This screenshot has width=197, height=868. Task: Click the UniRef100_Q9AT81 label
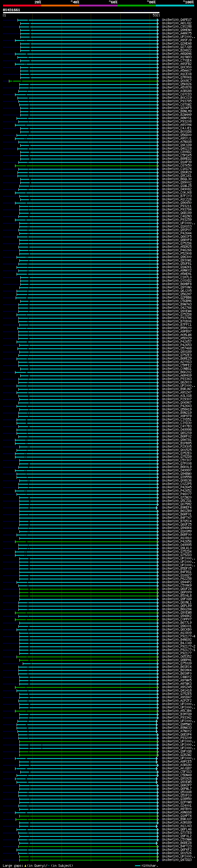[177, 440]
